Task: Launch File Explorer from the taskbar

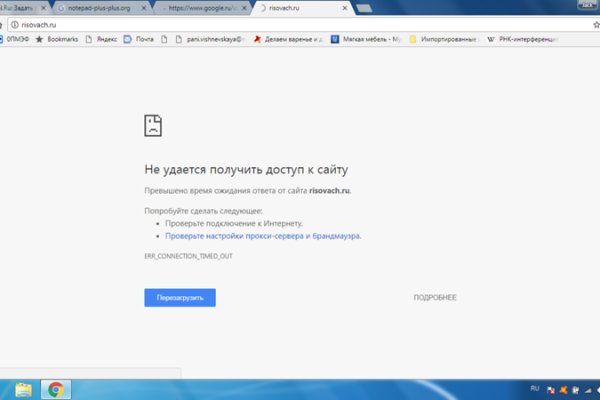Action: point(23,389)
